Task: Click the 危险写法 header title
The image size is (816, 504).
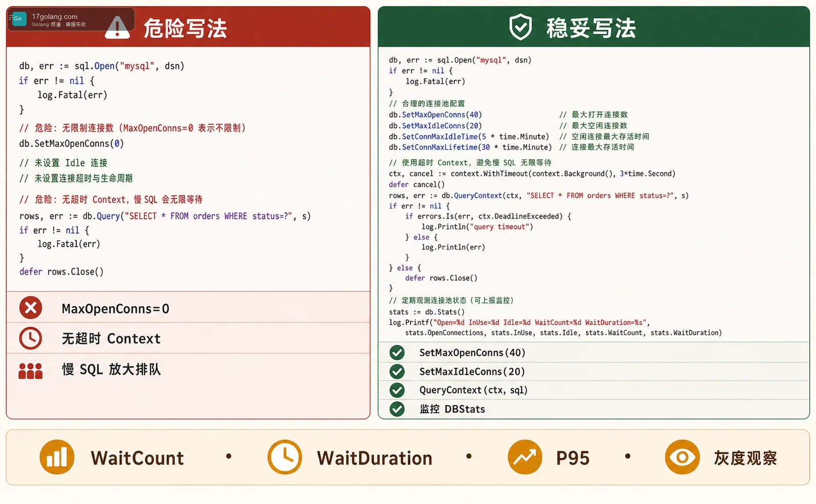Action: [185, 28]
